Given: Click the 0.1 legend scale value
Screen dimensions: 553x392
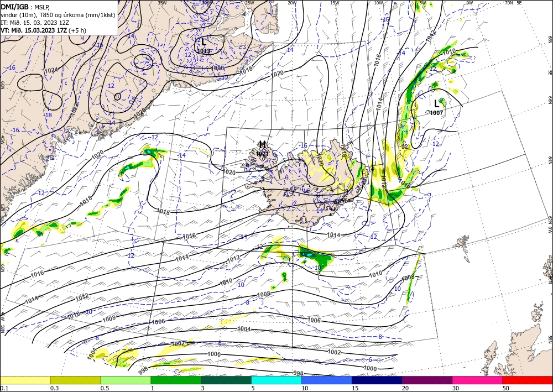Looking at the screenshot, I should pos(4,388).
